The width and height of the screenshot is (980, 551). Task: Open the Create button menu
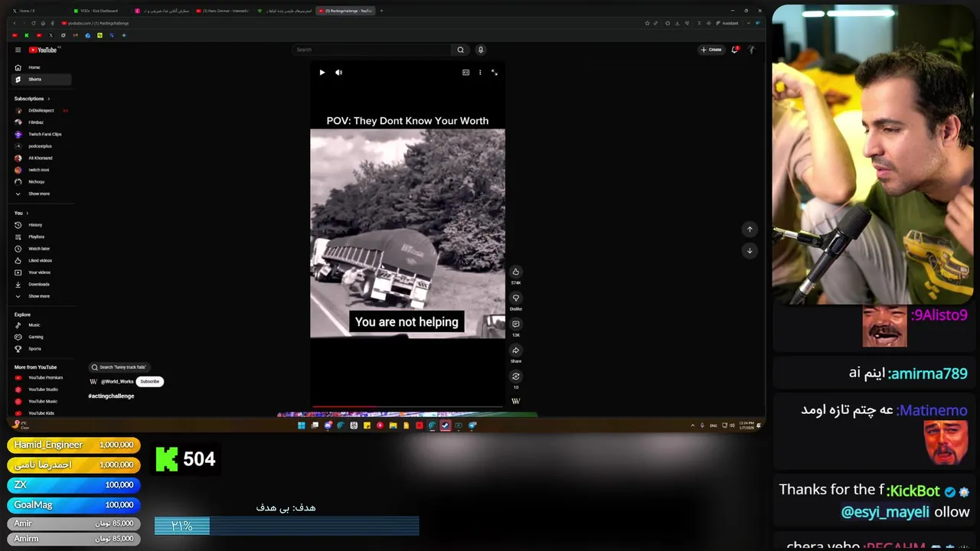point(710,50)
